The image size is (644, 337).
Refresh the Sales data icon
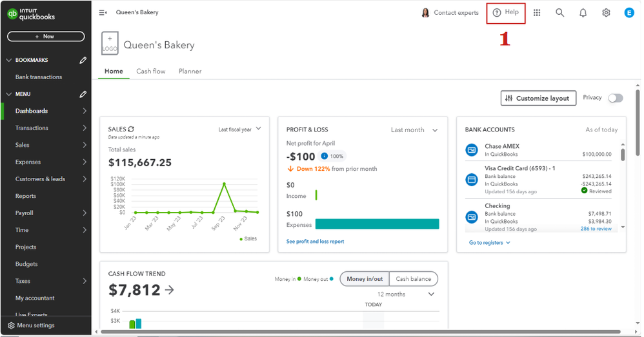(x=131, y=130)
